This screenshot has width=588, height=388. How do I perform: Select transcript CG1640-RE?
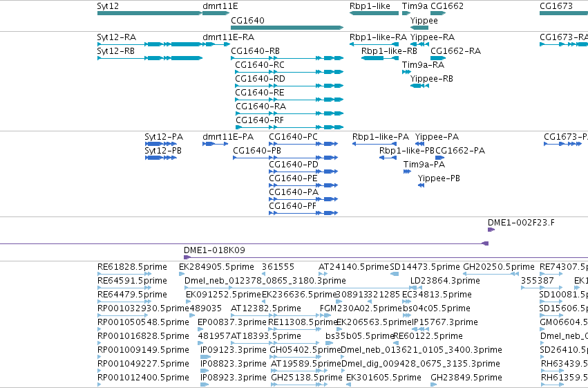coord(289,100)
